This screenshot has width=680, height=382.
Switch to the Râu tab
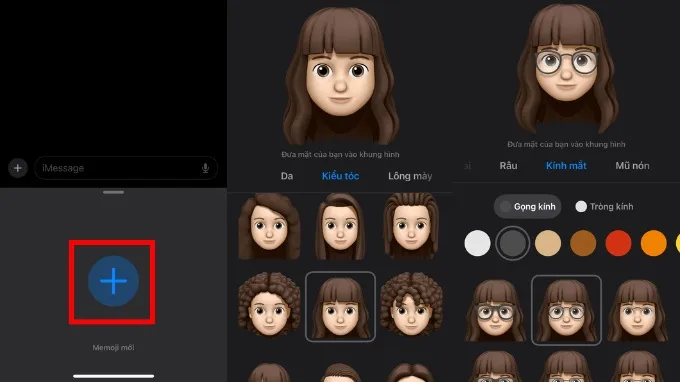point(508,166)
